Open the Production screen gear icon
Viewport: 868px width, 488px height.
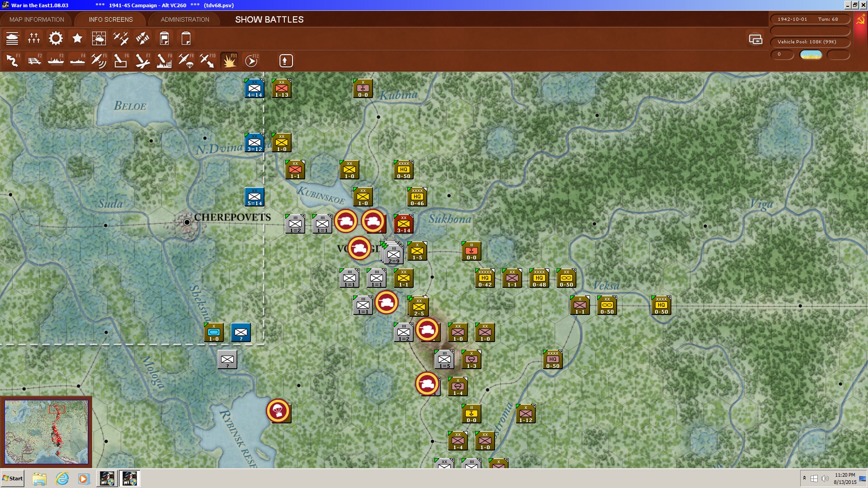coord(56,38)
